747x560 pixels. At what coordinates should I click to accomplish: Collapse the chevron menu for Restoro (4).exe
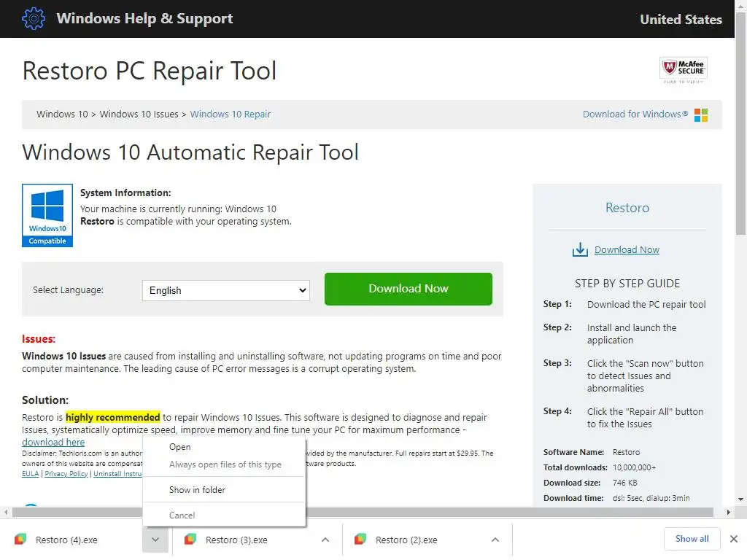coord(155,540)
